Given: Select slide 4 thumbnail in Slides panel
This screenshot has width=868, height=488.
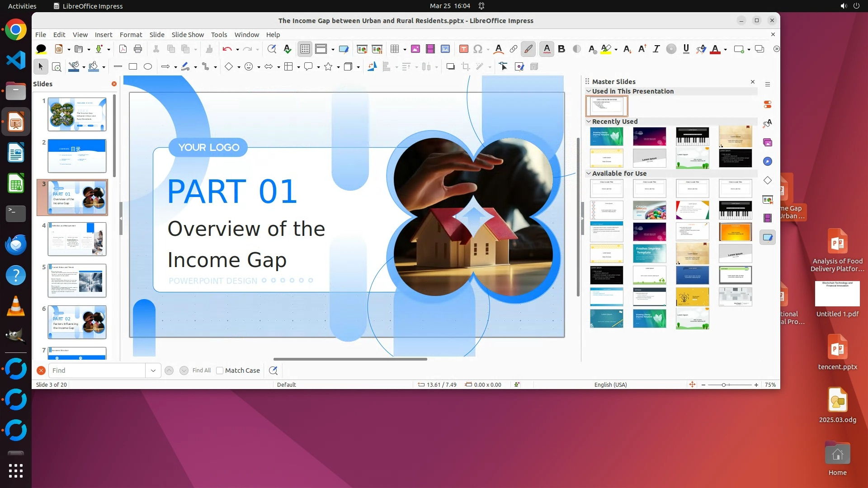Looking at the screenshot, I should click(77, 239).
